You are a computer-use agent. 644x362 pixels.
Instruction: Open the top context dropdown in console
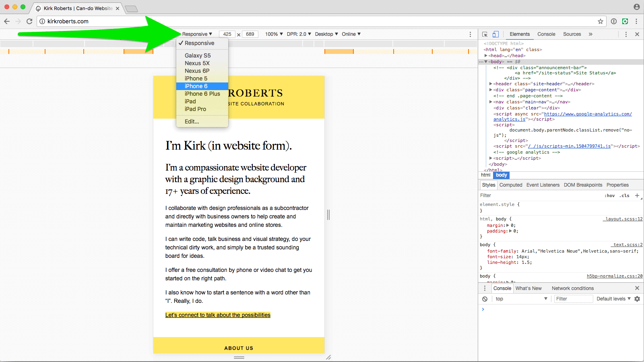521,299
